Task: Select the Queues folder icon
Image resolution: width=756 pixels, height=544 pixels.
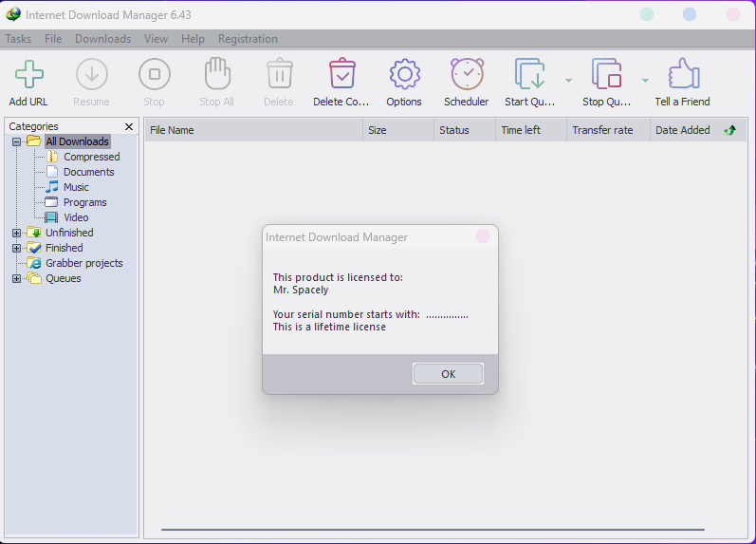Action: tap(34, 278)
